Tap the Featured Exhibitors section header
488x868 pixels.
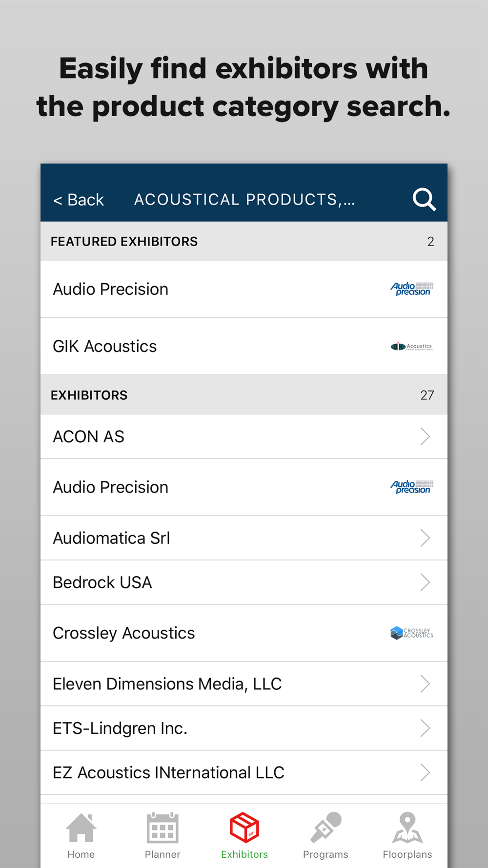tap(244, 241)
